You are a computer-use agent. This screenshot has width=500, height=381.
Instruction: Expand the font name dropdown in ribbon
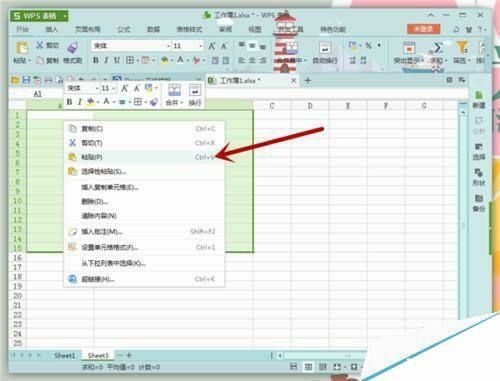[x=168, y=46]
